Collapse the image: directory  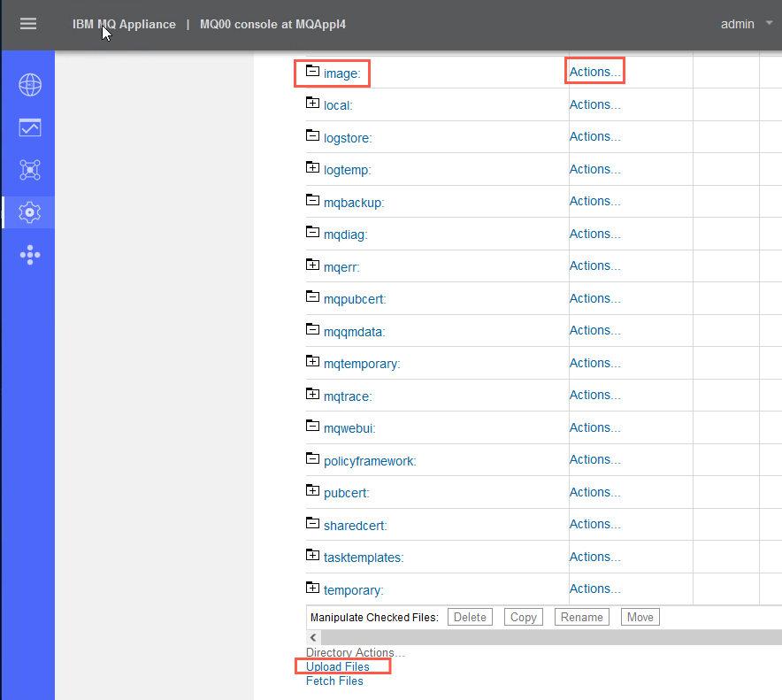tap(312, 70)
